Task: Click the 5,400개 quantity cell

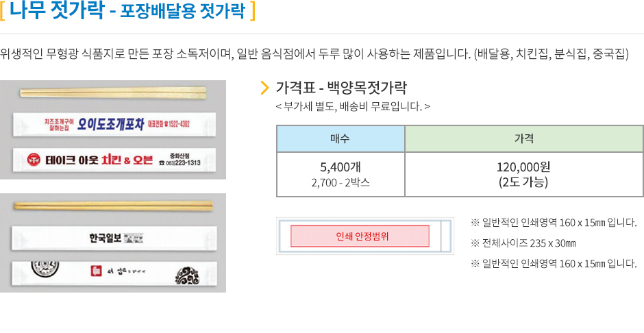Action: 340,175
